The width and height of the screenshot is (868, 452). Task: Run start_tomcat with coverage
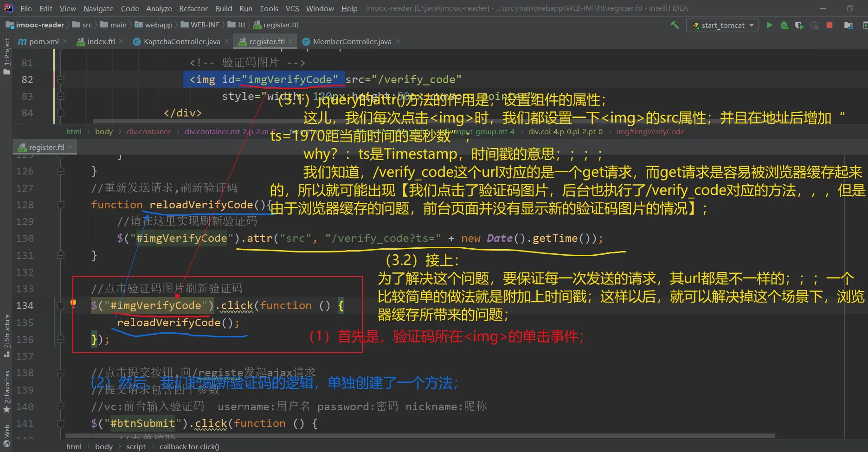[x=799, y=25]
